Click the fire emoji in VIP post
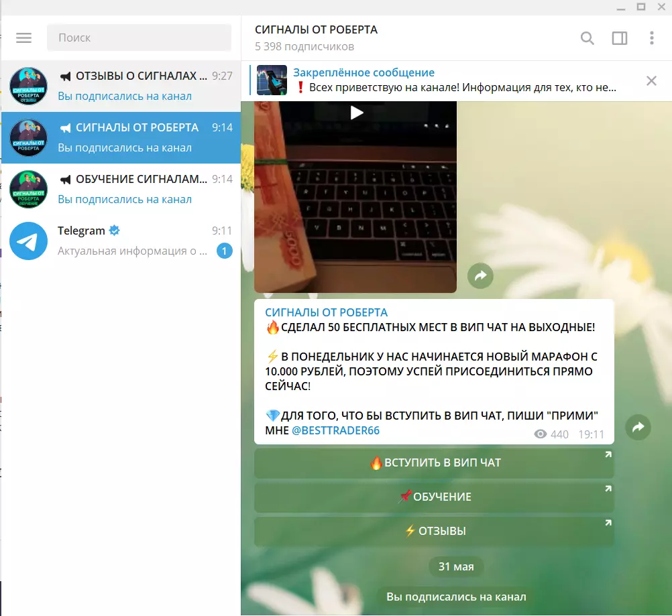672x616 pixels. (272, 327)
